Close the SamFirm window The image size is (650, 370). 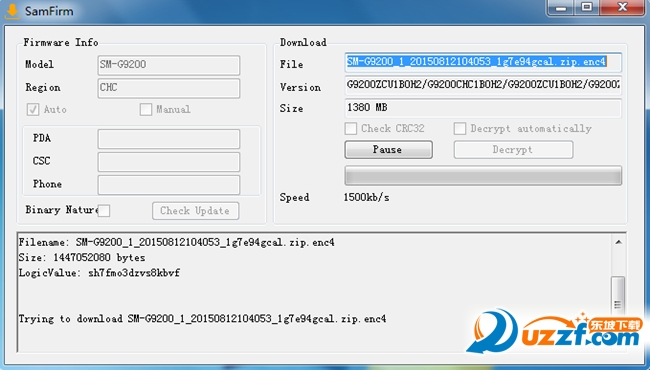pos(622,7)
